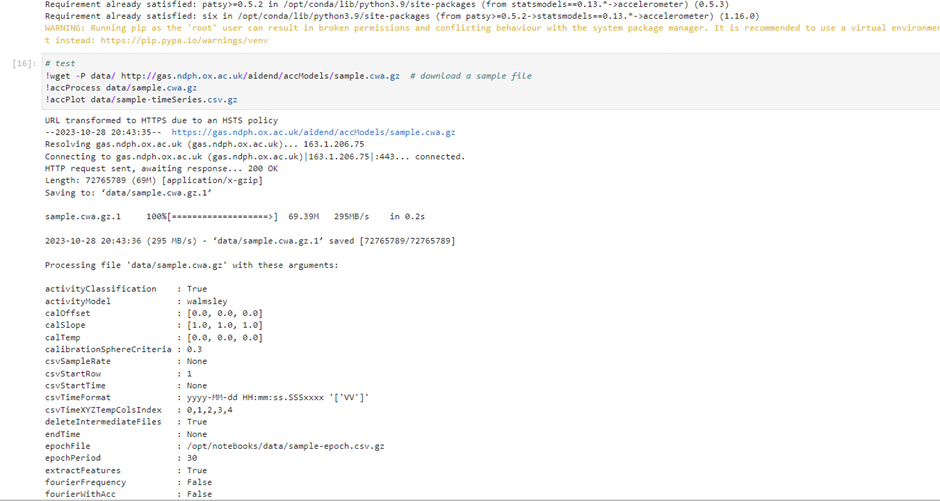Click the 'deleteIntermediateFiles : True' row
This screenshot has width=940, height=501.
tap(126, 422)
